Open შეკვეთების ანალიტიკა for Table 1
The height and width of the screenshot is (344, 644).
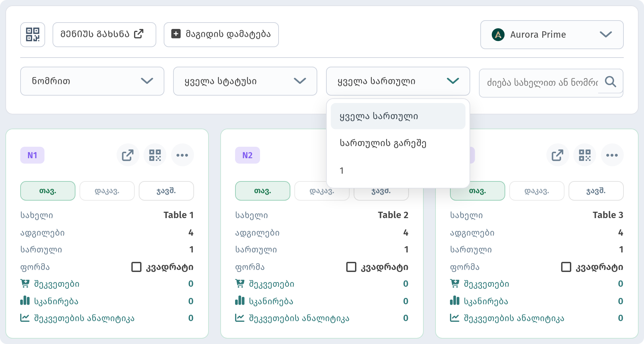pos(77,318)
